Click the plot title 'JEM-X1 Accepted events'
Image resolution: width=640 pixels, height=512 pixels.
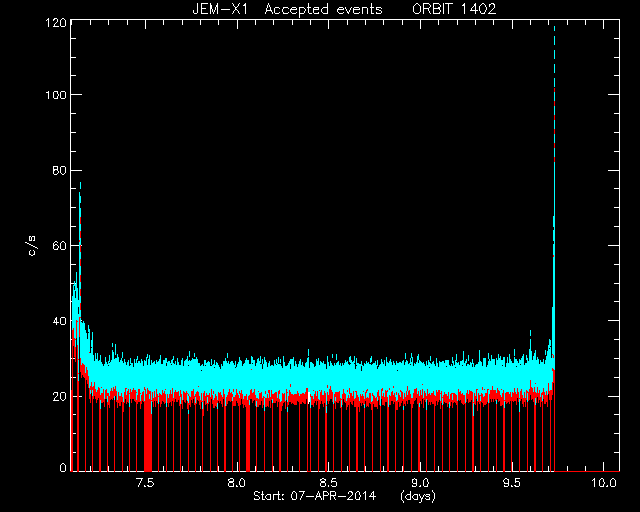287,9
